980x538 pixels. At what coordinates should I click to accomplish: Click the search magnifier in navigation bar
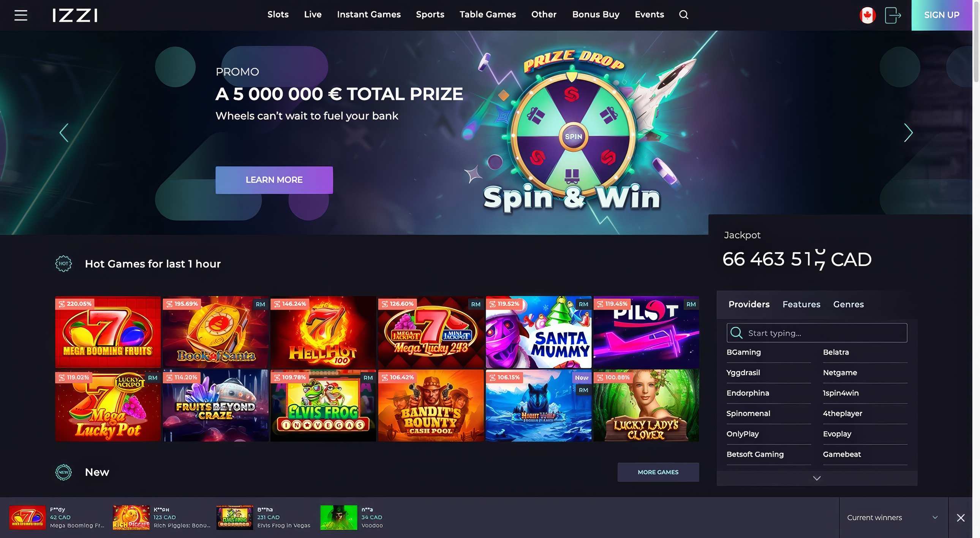pyautogui.click(x=684, y=15)
